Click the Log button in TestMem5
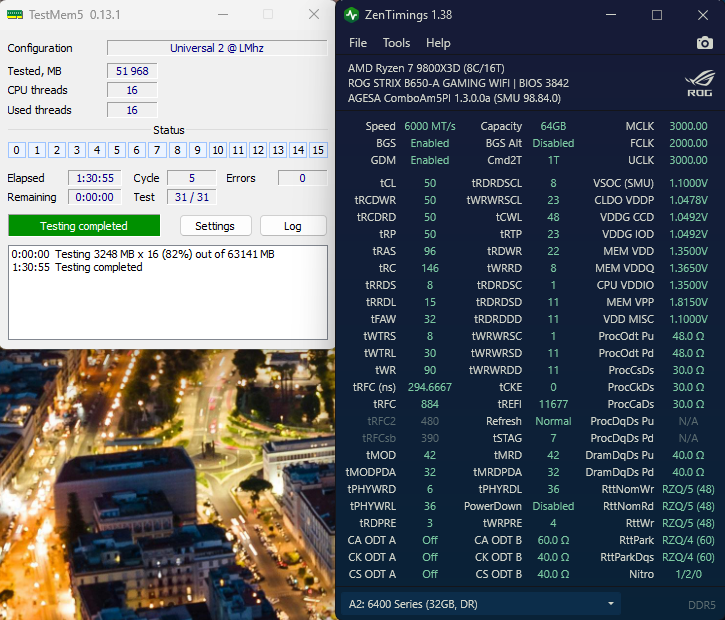The height and width of the screenshot is (620, 725). click(292, 226)
